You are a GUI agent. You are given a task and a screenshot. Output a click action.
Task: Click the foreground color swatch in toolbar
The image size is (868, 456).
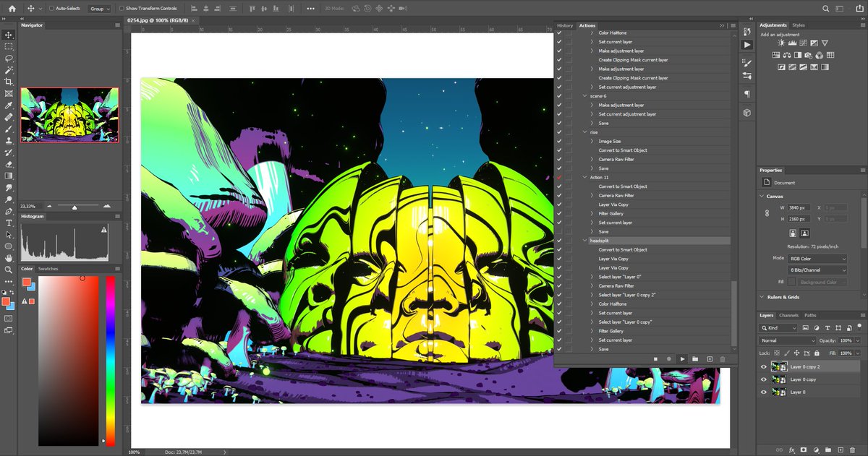point(6,301)
